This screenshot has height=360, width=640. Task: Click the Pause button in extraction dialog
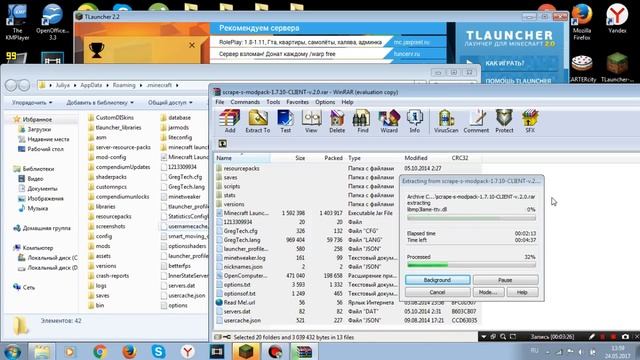point(505,280)
